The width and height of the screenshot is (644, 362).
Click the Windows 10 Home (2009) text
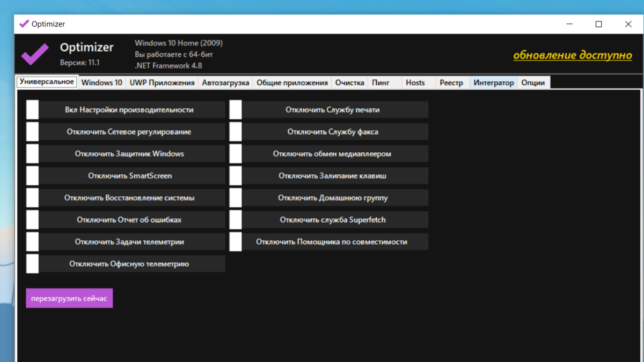[x=179, y=43]
